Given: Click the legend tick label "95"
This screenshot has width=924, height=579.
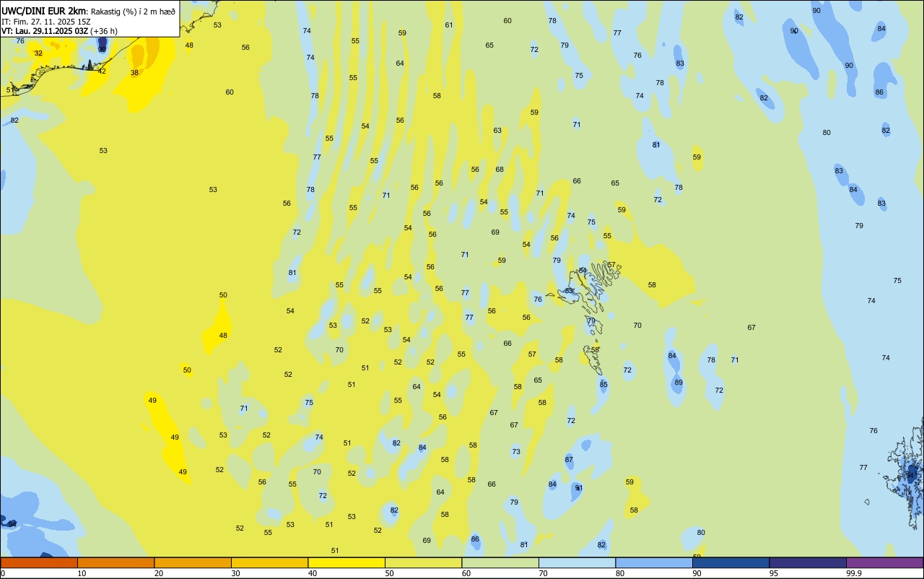Looking at the screenshot, I should coord(773,573).
